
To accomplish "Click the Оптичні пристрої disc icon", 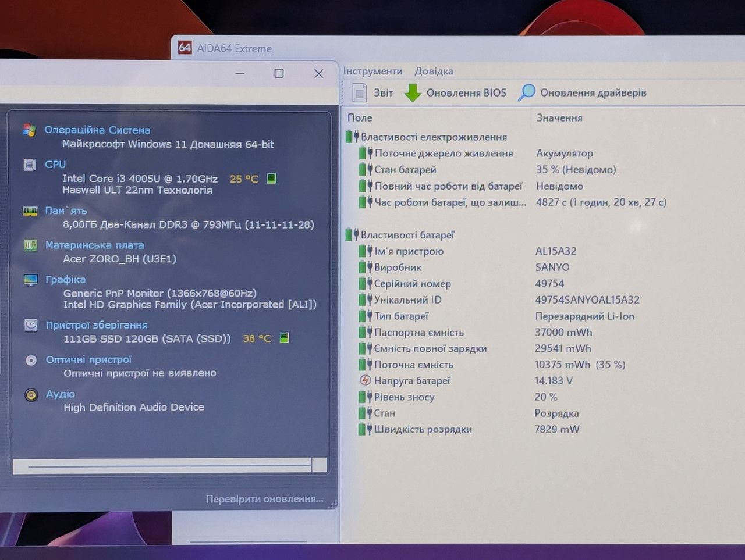I will pyautogui.click(x=31, y=361).
